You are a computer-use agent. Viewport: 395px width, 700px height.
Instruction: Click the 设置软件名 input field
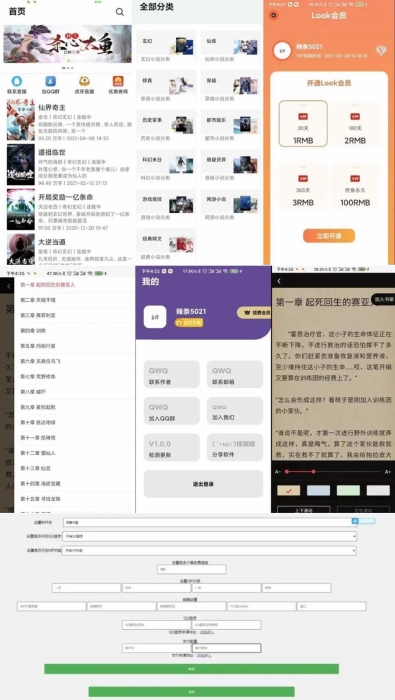[210, 522]
